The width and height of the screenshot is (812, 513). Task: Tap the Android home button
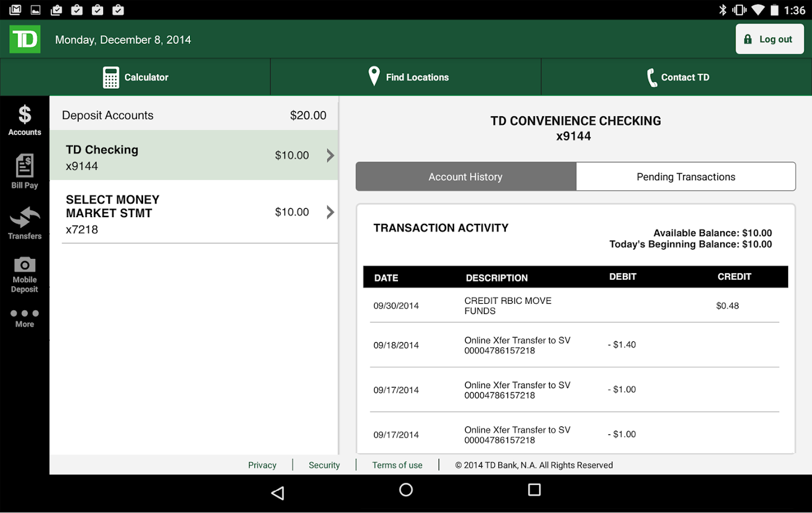click(406, 490)
